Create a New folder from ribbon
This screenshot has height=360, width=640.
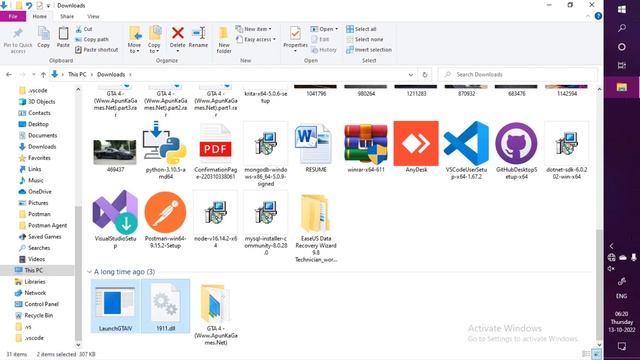pyautogui.click(x=224, y=40)
